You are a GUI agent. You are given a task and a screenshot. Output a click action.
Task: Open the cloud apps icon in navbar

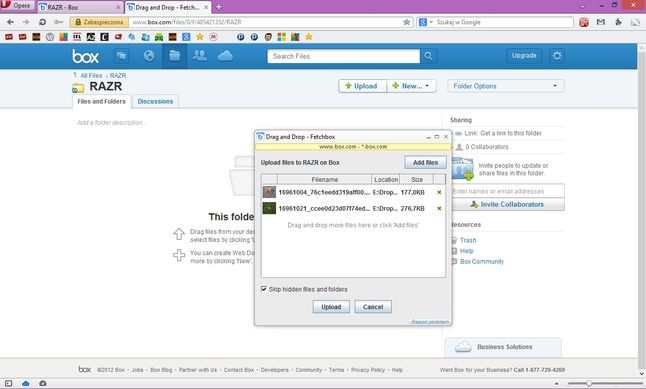(x=225, y=56)
